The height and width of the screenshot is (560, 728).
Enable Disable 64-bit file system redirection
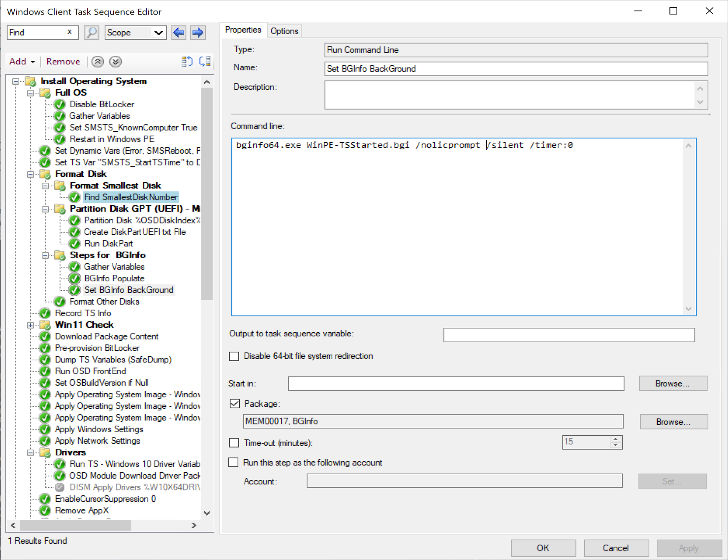click(x=234, y=356)
